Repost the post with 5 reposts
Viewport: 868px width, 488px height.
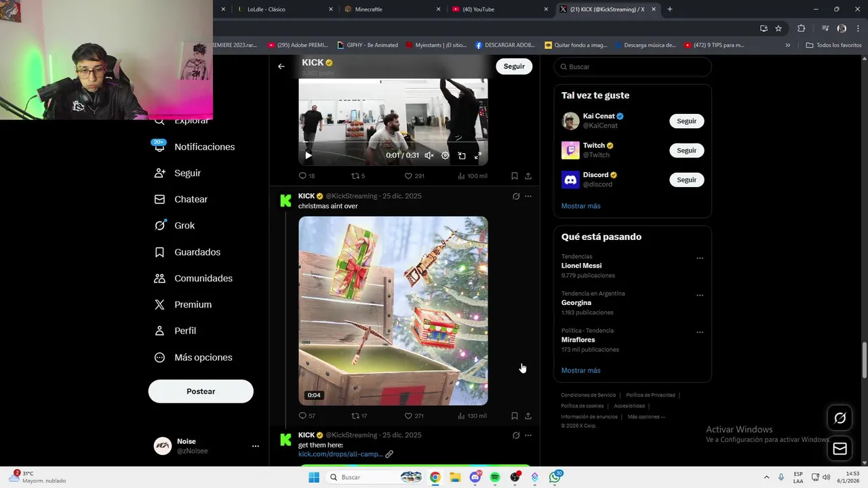(358, 176)
